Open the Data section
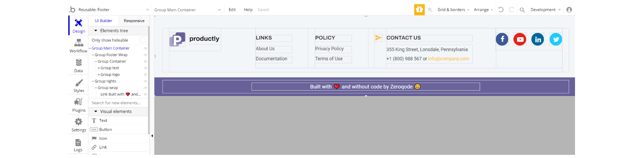644x158 pixels. (x=78, y=65)
